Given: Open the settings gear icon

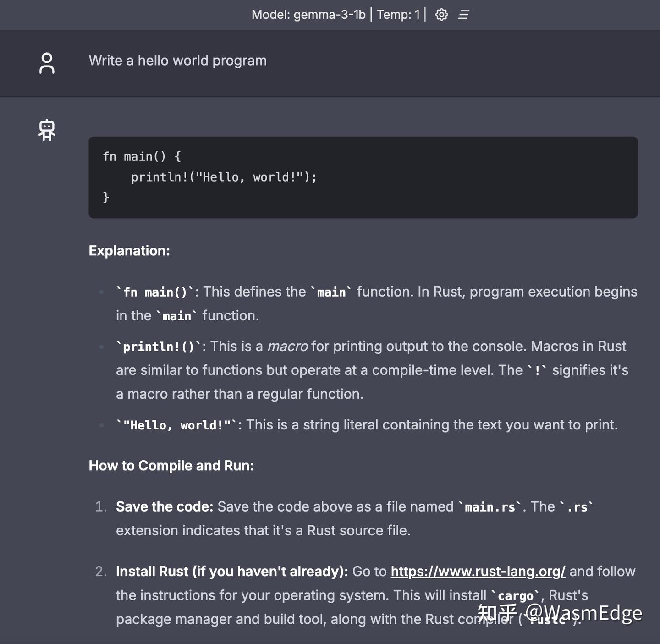Looking at the screenshot, I should (x=441, y=15).
